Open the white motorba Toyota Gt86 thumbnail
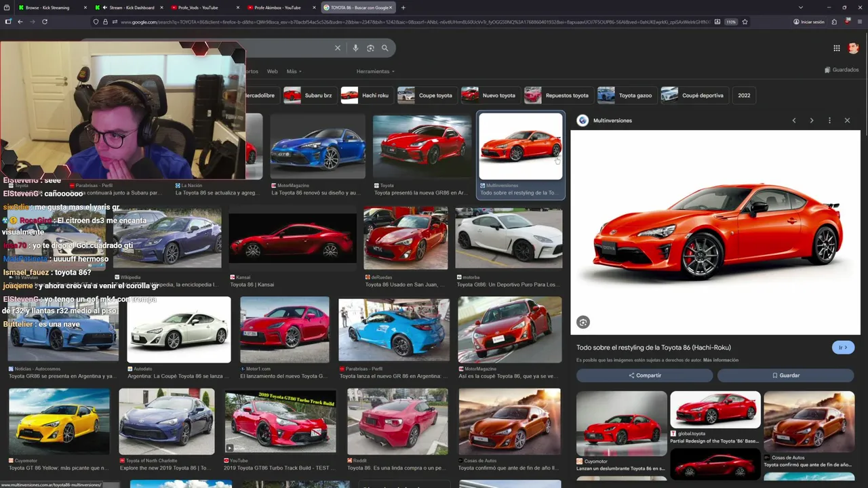 [x=509, y=239]
